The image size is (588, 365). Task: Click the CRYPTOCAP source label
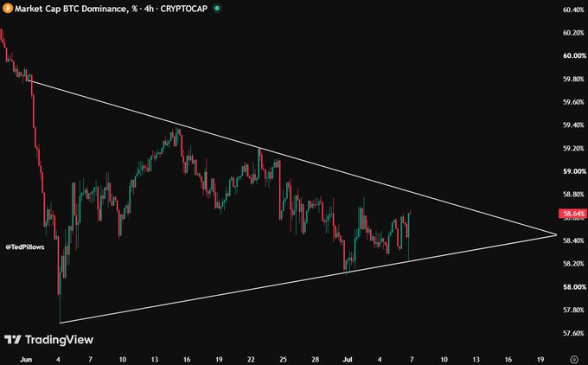click(183, 9)
